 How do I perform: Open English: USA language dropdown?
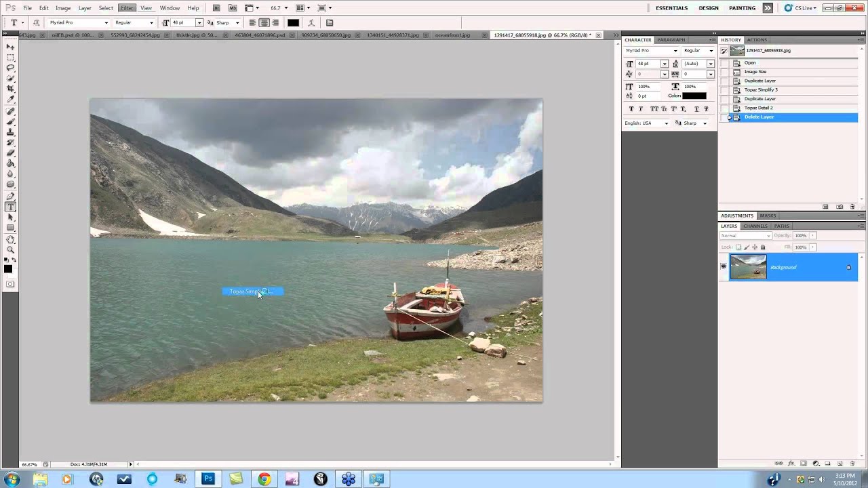pos(666,123)
